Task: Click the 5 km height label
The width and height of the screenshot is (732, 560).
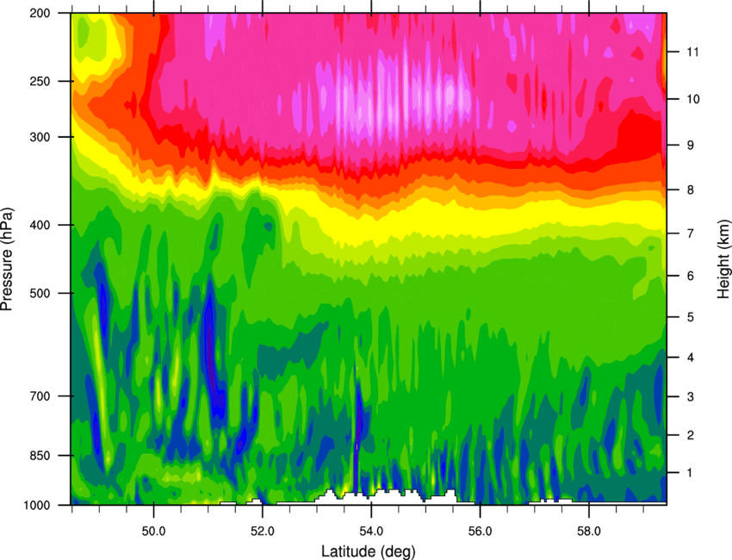Action: [x=691, y=317]
